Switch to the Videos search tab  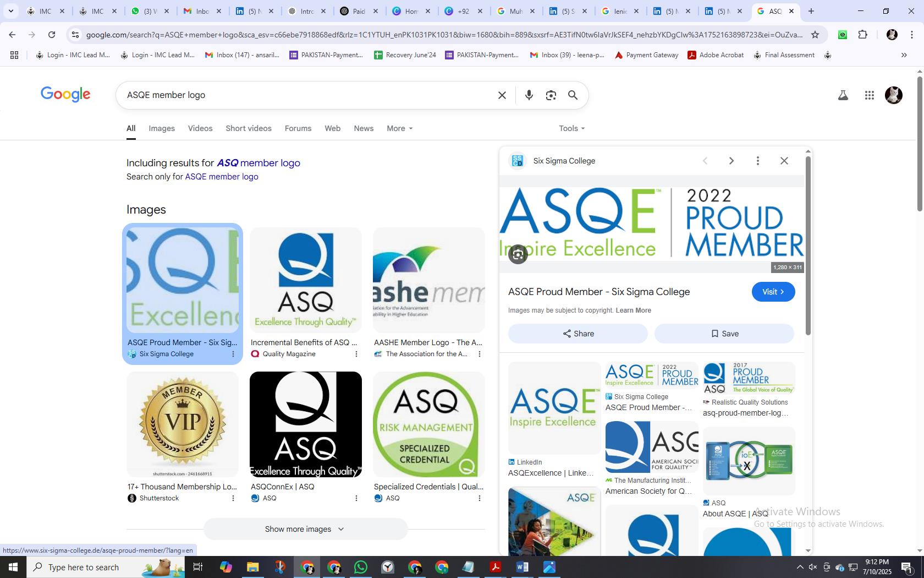pos(200,128)
